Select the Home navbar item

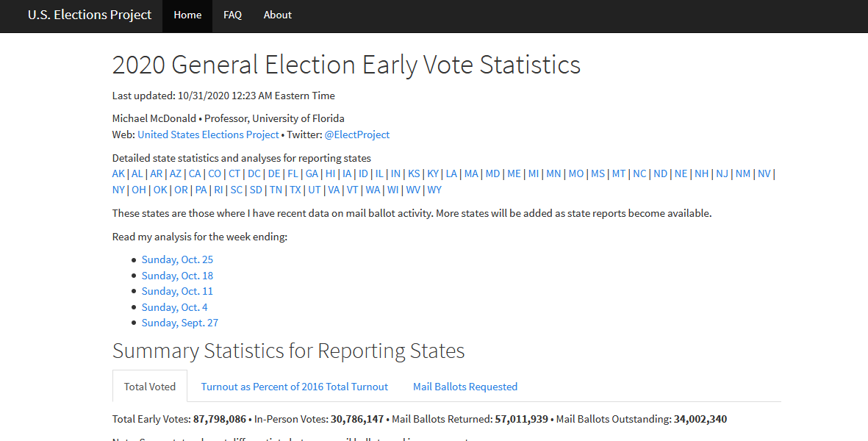pos(187,15)
